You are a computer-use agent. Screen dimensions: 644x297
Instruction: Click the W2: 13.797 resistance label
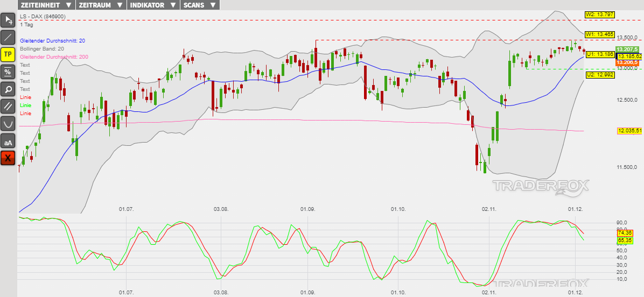pyautogui.click(x=600, y=15)
